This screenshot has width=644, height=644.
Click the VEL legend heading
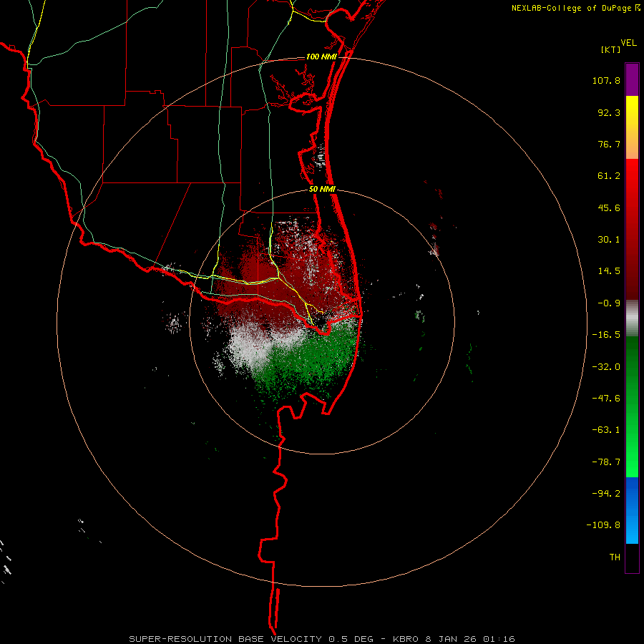click(x=628, y=43)
